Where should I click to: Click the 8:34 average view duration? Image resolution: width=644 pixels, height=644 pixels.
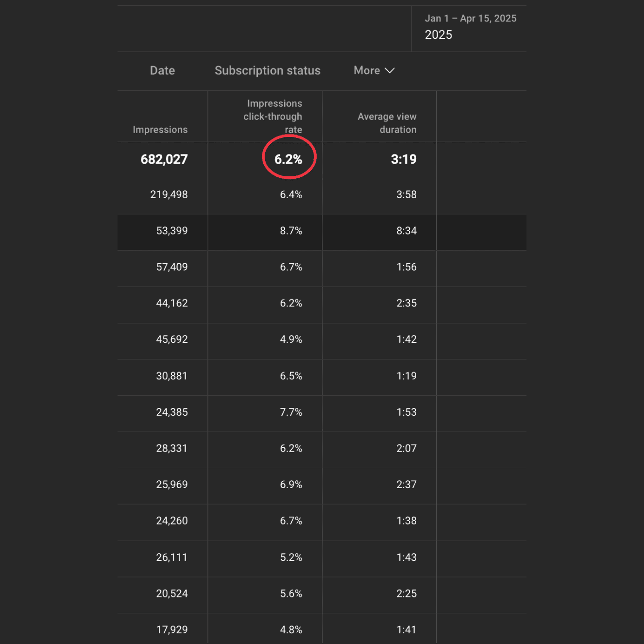[x=406, y=231]
